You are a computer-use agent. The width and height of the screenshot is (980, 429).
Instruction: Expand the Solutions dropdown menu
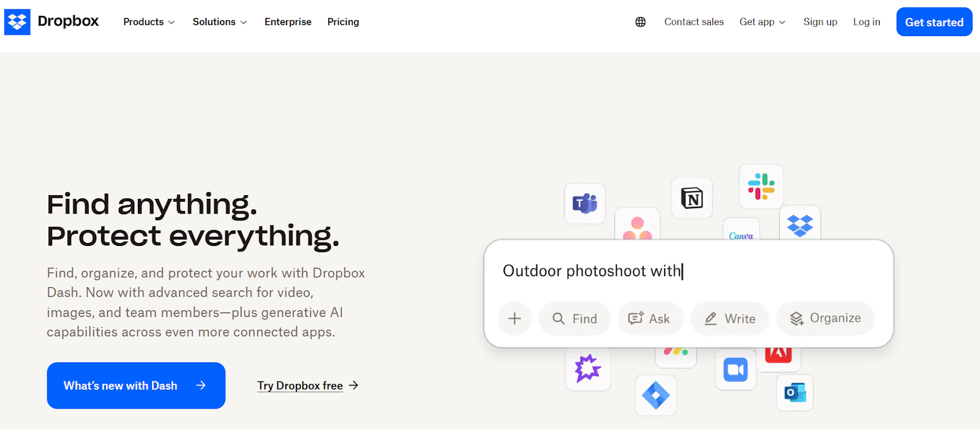pos(219,22)
